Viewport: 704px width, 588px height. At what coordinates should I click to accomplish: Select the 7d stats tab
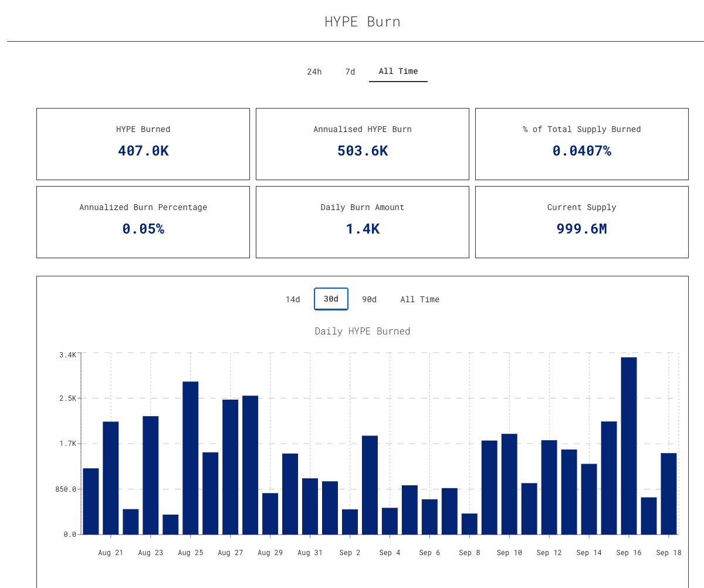(x=350, y=72)
